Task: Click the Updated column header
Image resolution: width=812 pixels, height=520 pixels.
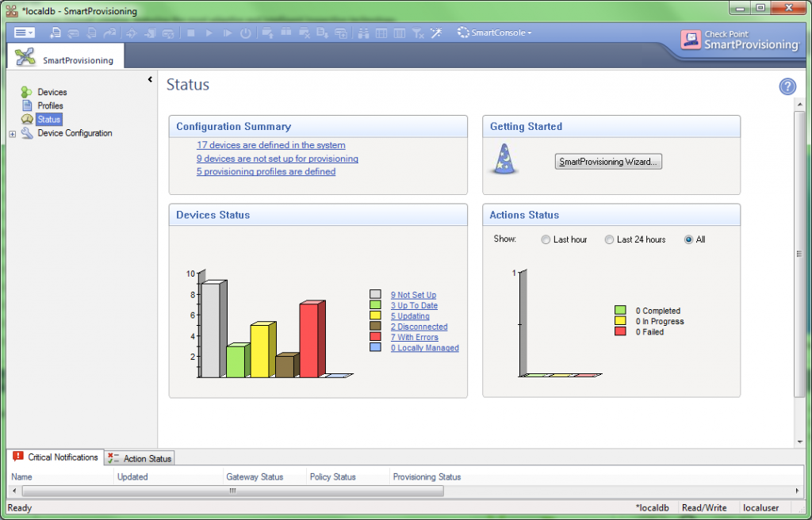Action: pyautogui.click(x=168, y=477)
